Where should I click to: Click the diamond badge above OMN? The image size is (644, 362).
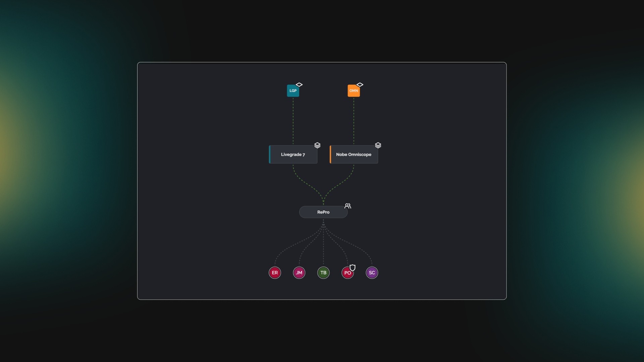click(x=360, y=85)
